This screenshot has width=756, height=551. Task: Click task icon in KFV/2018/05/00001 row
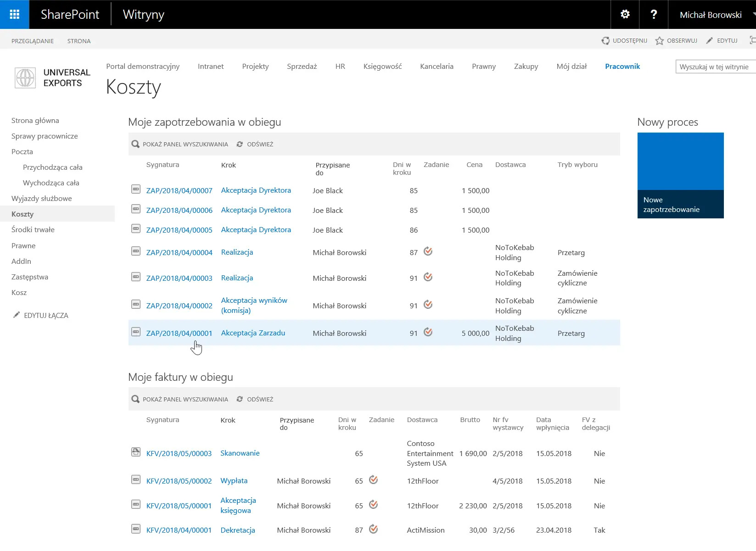tap(374, 504)
